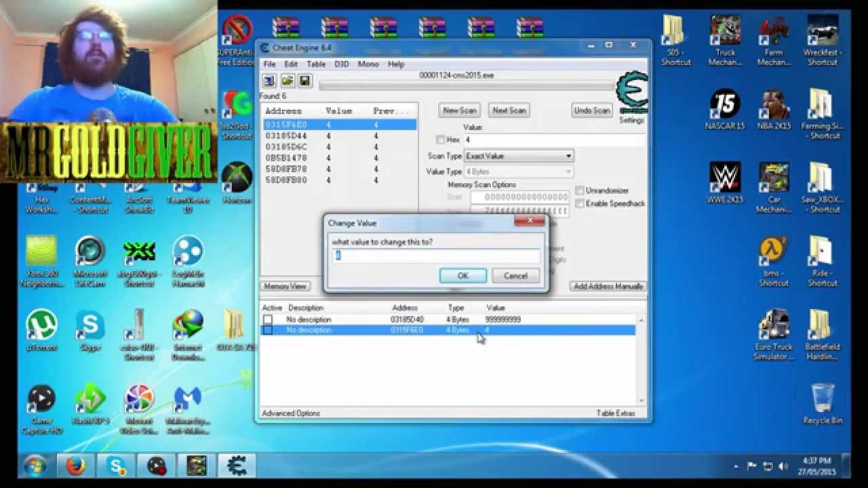This screenshot has height=488, width=868.
Task: Click the address list scrollbar up arrow
Action: coord(641,320)
